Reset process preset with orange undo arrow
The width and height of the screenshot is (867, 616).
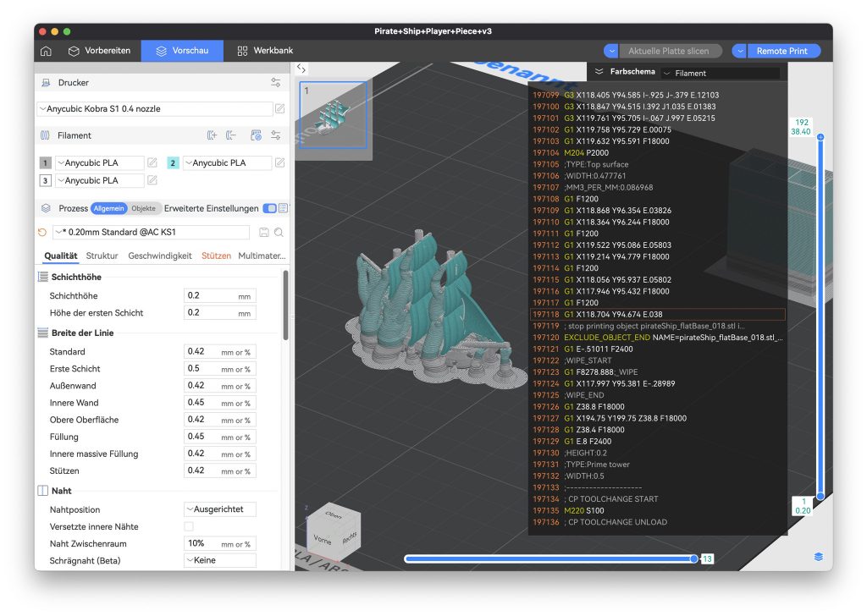(x=43, y=233)
